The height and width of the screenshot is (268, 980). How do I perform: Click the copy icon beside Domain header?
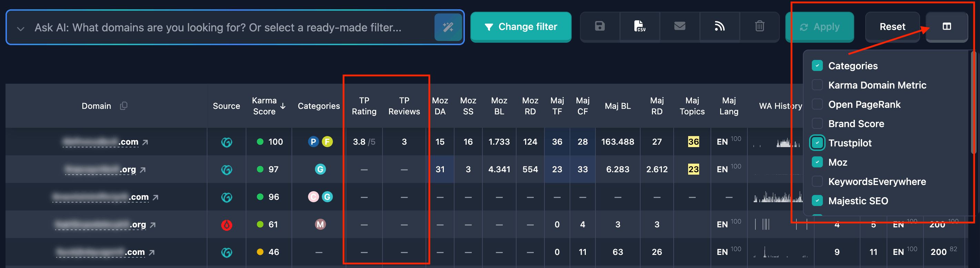tap(123, 106)
